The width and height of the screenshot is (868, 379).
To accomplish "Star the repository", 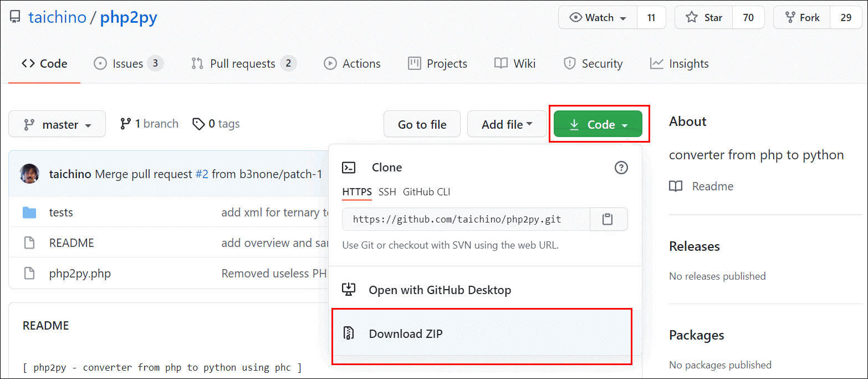I will (x=704, y=18).
